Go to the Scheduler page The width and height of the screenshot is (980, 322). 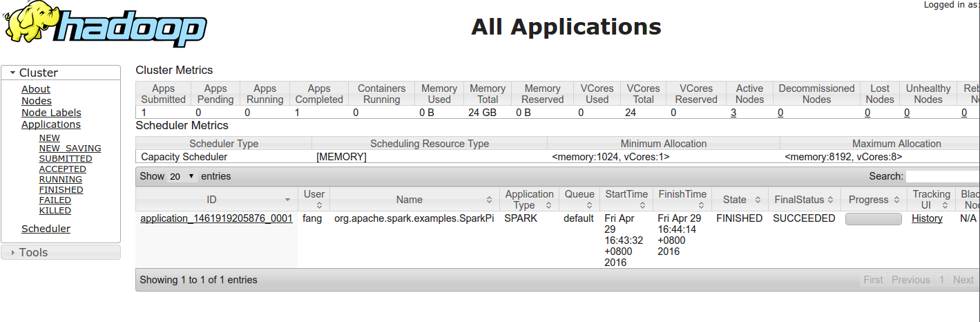(46, 229)
